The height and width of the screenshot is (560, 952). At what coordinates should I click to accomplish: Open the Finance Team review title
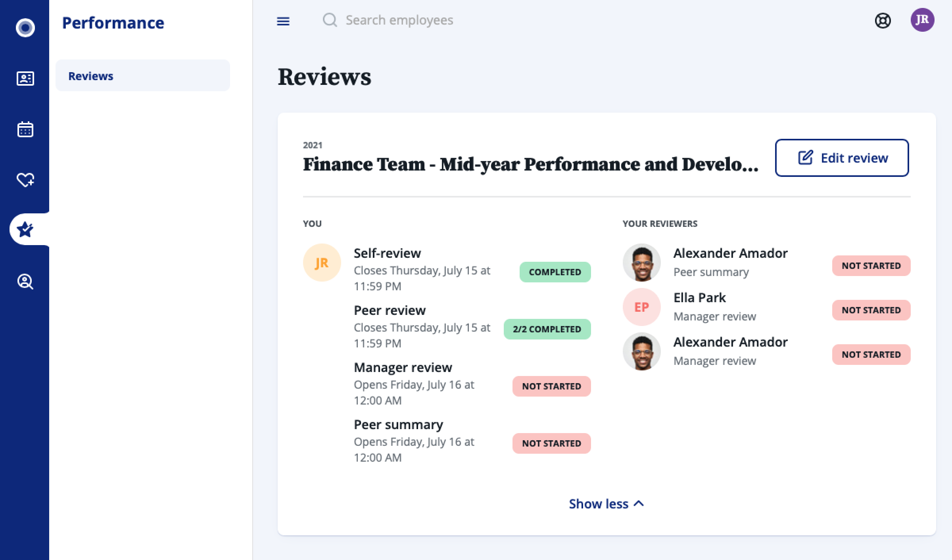pos(531,164)
